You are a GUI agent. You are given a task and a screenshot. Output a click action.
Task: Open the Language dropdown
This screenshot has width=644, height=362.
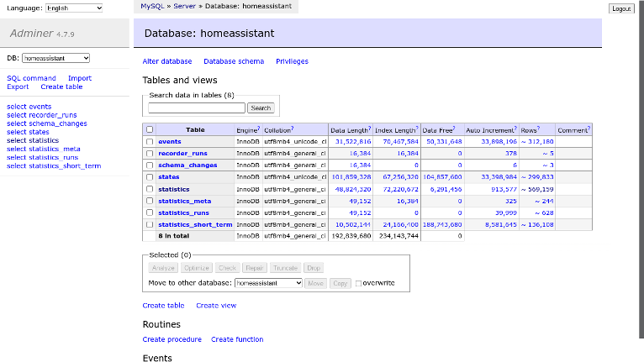tap(74, 8)
